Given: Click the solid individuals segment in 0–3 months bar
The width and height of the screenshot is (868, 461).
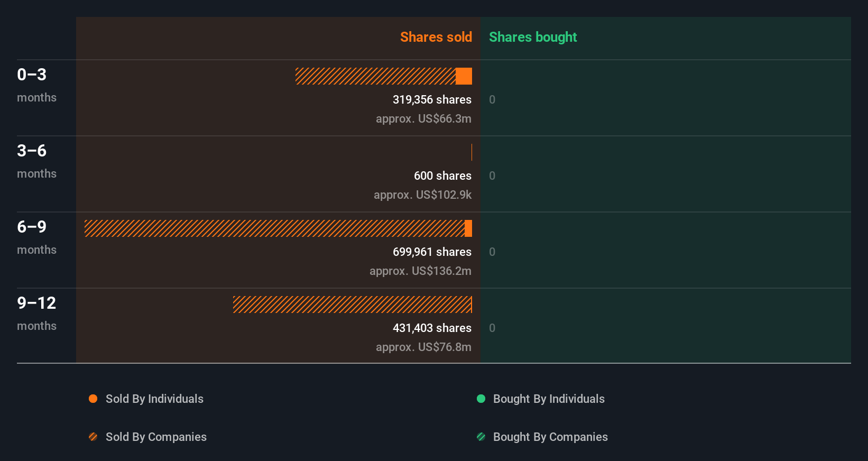Looking at the screenshot, I should click(x=464, y=76).
